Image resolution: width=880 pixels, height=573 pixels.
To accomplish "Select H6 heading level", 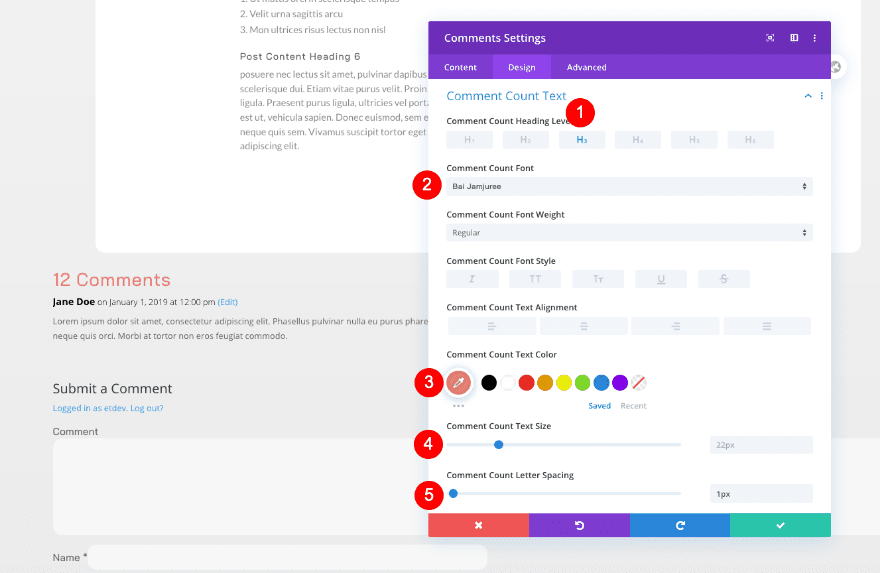I will pyautogui.click(x=750, y=140).
